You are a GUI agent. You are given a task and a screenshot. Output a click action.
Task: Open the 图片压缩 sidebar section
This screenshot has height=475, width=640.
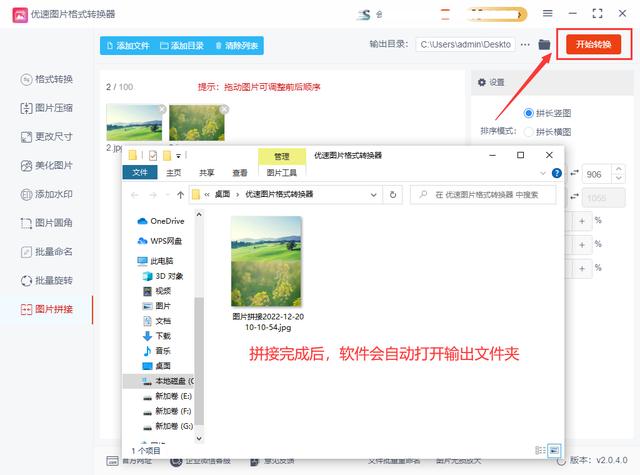47,108
